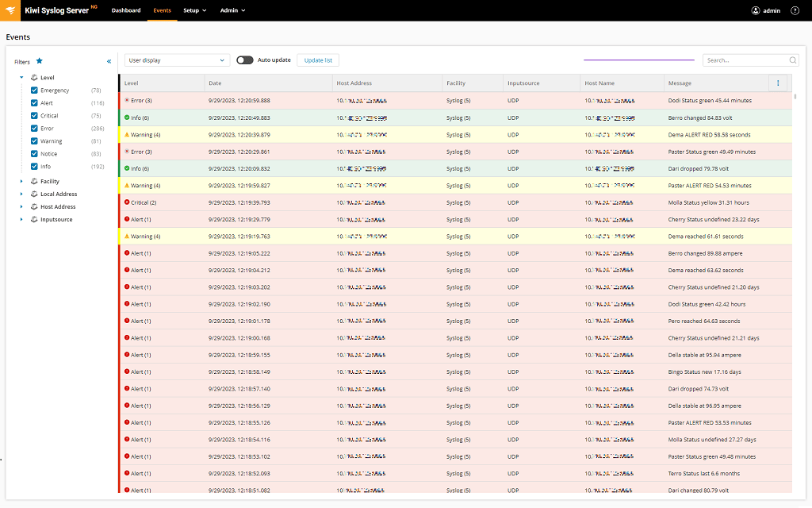This screenshot has height=508, width=812.
Task: Open the column options three-dot icon
Action: point(778,83)
